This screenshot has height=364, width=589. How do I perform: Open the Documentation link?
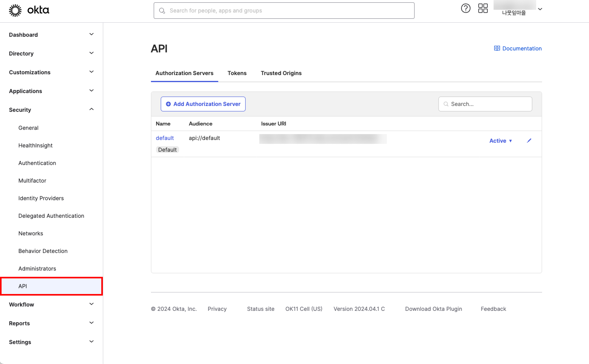(x=522, y=48)
